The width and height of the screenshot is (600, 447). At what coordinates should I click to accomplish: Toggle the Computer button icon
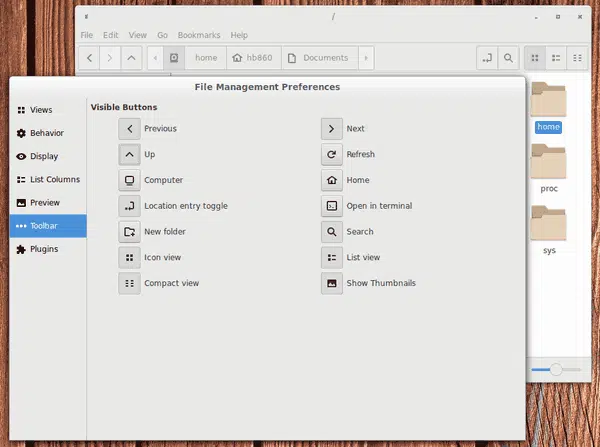pyautogui.click(x=129, y=180)
